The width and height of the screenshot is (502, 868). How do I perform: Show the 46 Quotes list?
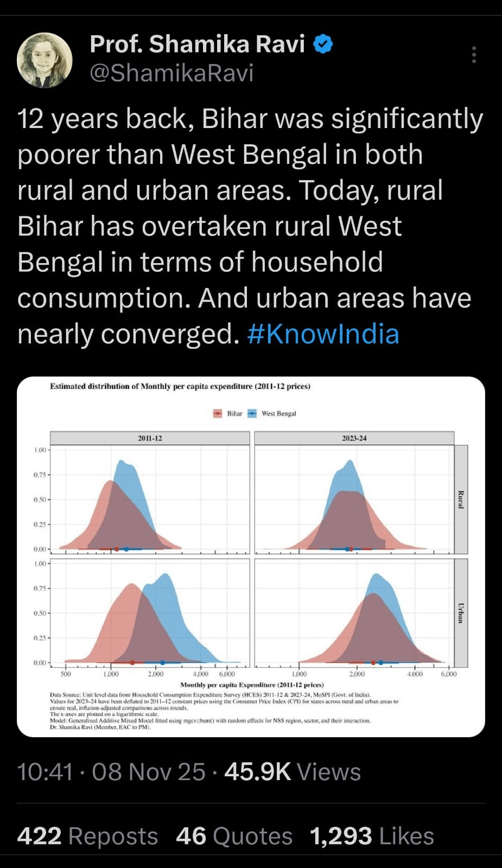tap(234, 836)
